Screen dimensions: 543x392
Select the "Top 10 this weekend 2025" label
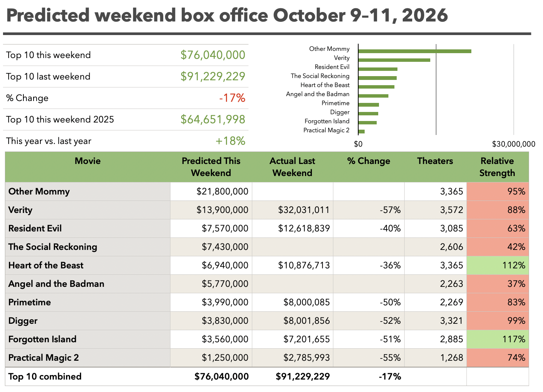60,119
